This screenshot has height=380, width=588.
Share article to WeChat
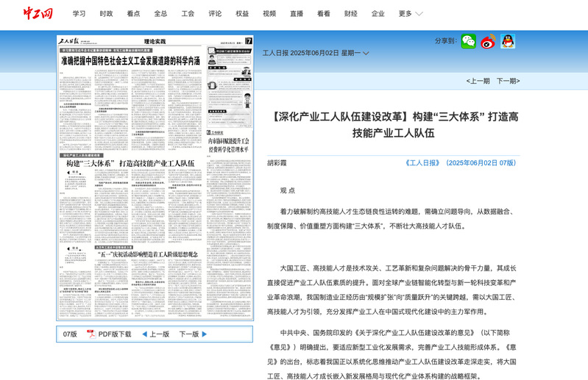click(x=469, y=41)
